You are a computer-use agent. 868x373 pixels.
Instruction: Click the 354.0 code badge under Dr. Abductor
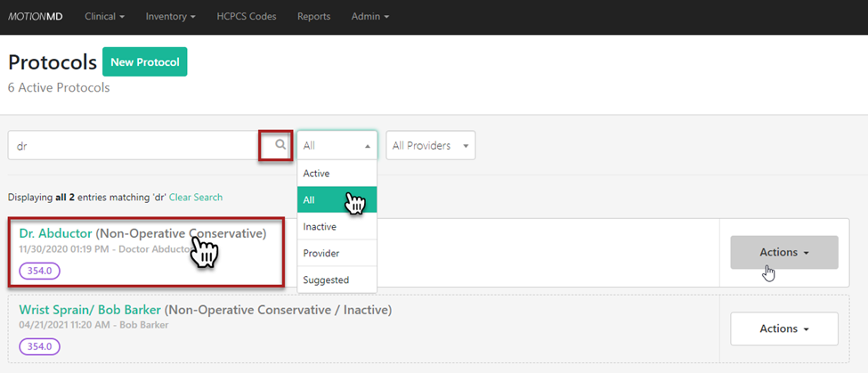[x=39, y=271]
